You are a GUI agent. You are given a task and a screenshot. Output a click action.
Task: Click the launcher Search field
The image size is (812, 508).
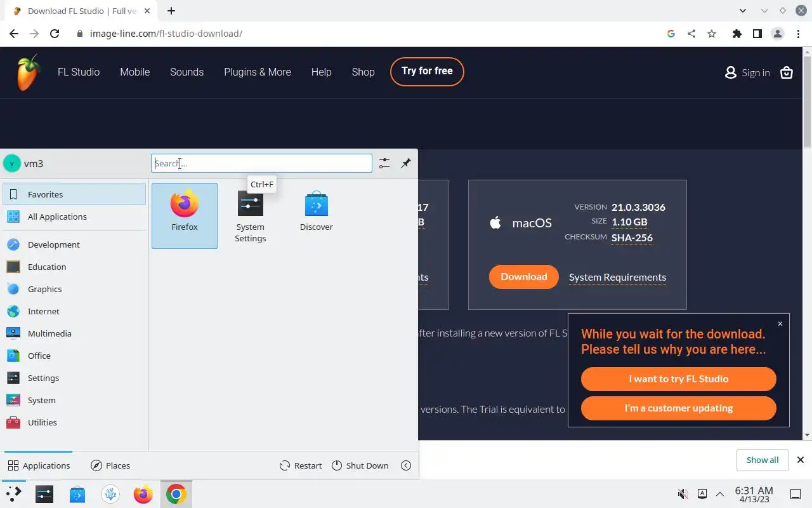261,163
